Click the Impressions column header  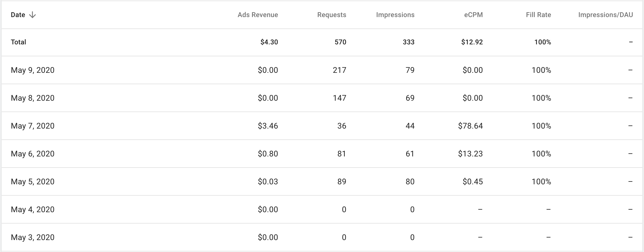395,15
